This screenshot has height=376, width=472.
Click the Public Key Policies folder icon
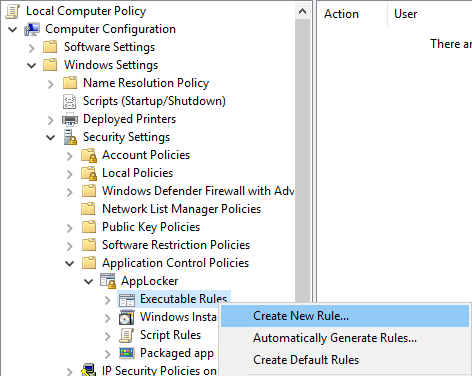click(89, 227)
